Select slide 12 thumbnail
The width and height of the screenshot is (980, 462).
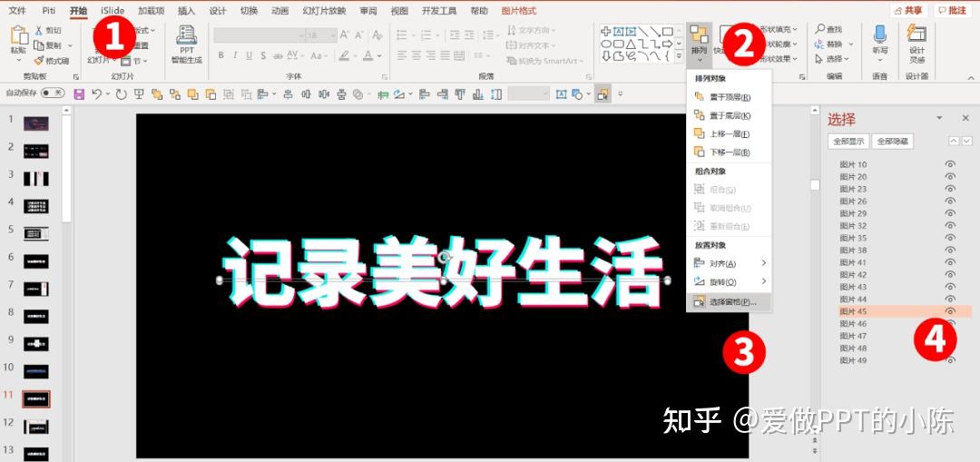click(35, 427)
